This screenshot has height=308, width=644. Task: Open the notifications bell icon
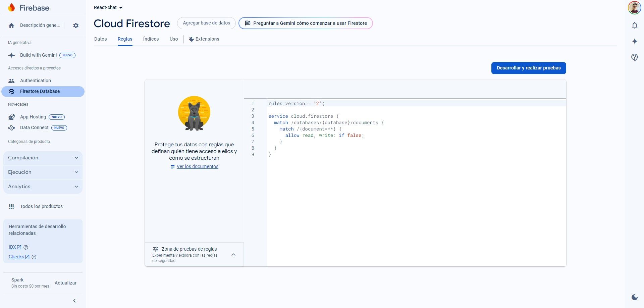(x=635, y=25)
